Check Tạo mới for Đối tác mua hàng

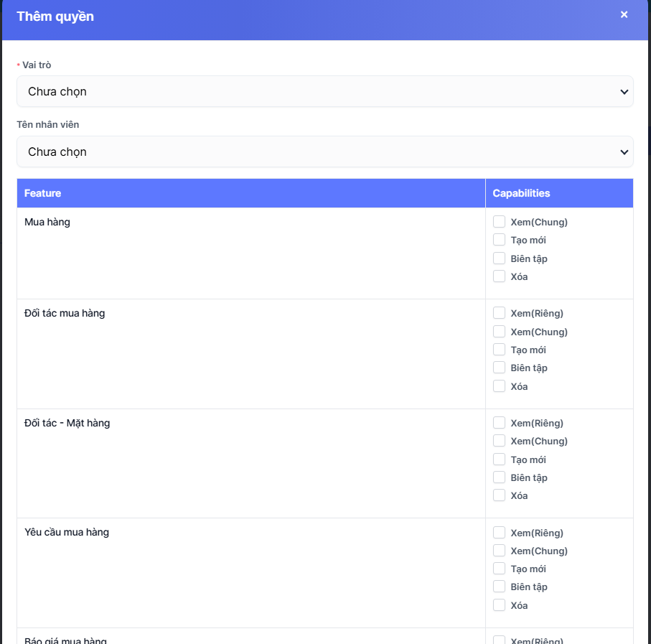pyautogui.click(x=500, y=350)
